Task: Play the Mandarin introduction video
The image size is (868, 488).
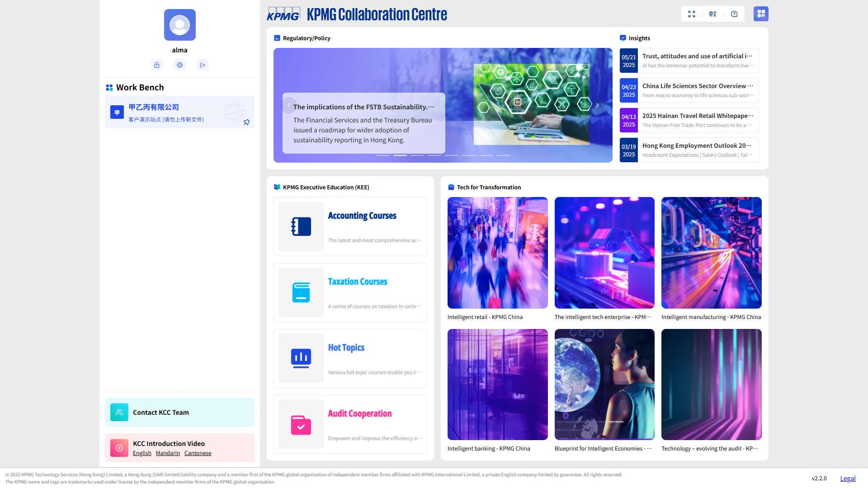Action: [x=168, y=453]
